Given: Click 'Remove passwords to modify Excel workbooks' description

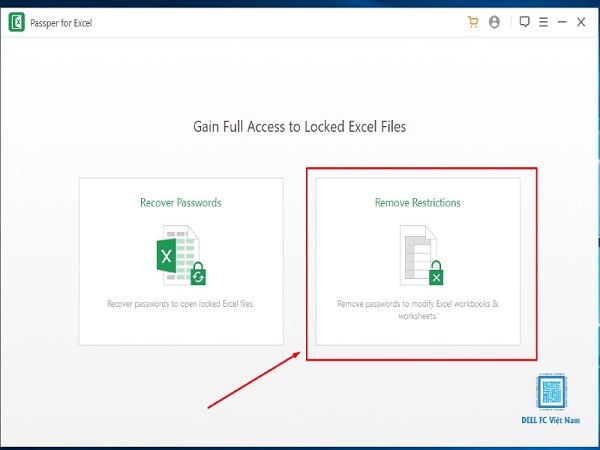Looking at the screenshot, I should [x=417, y=310].
